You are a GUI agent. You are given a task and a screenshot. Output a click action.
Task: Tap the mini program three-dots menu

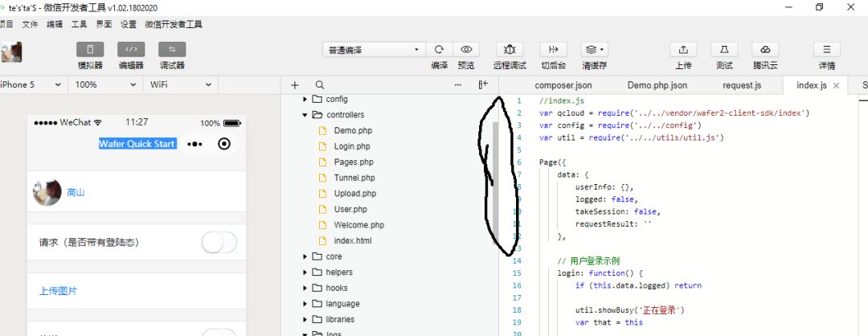point(194,144)
